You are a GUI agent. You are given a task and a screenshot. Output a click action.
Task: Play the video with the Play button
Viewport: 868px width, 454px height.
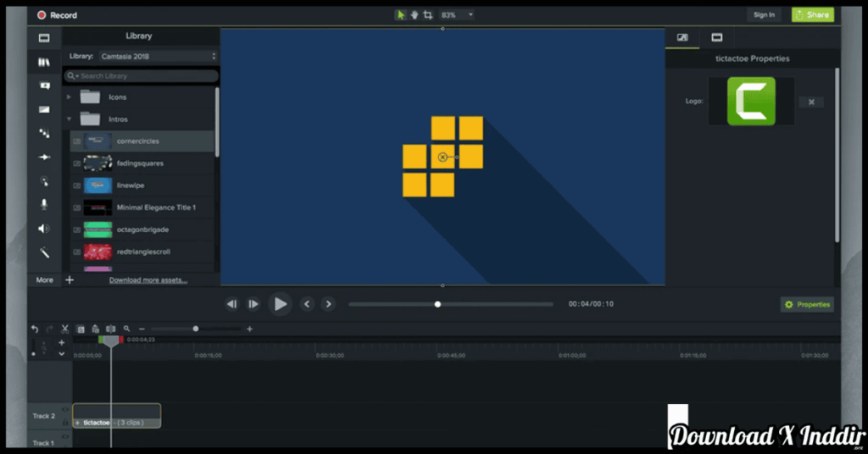[x=280, y=304]
